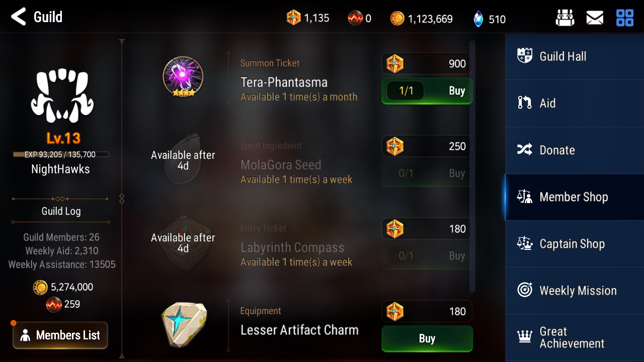Click the shop list scrollbar
Viewport: 644px width, 362px height.
click(x=472, y=166)
